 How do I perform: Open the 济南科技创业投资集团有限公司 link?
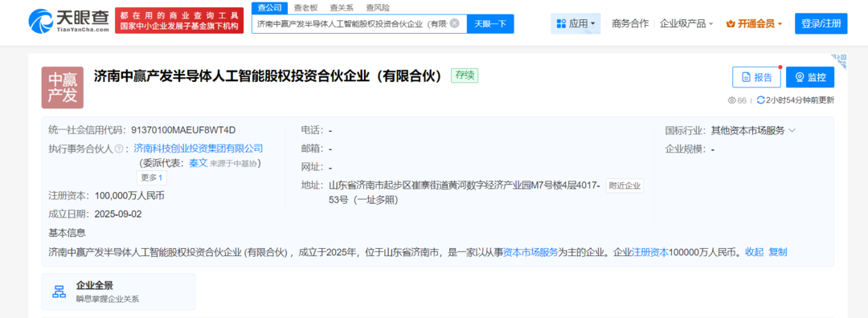click(199, 149)
